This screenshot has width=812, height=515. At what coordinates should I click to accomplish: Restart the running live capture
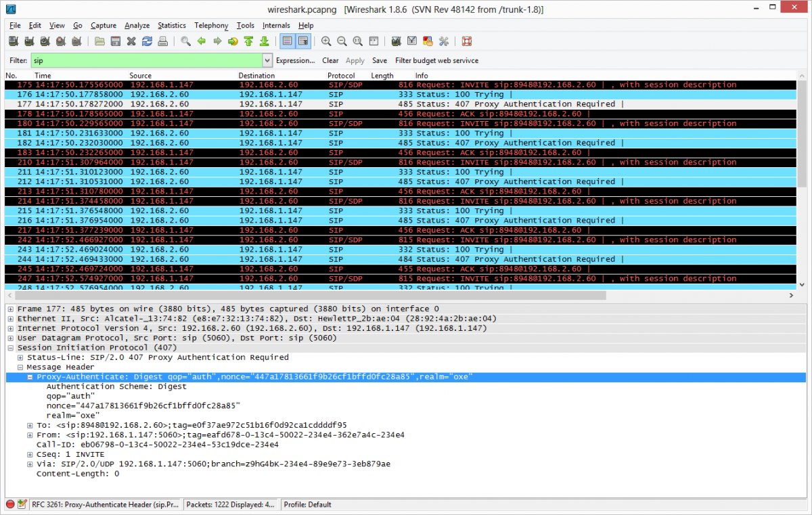[x=78, y=41]
